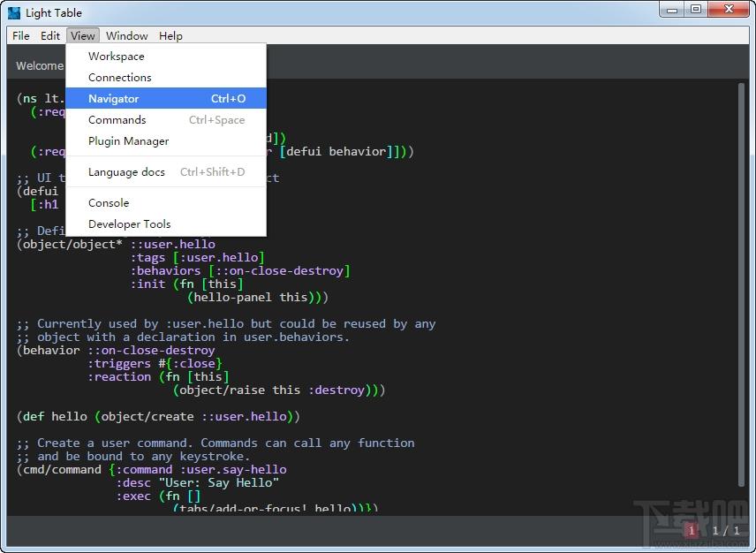Open Language docs from the View menu

pos(166,171)
